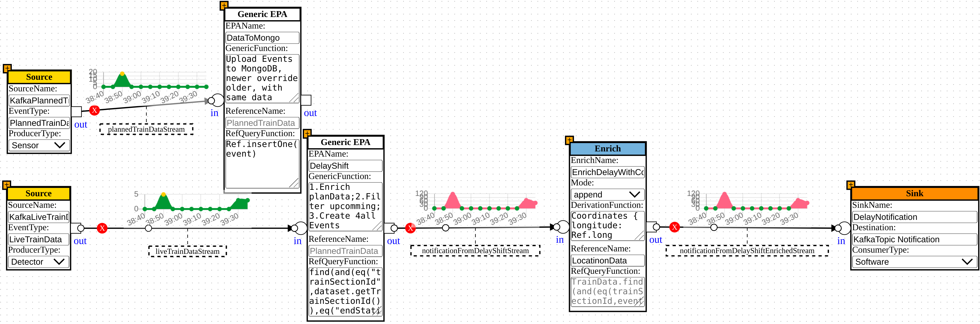Screen dimensions: 980x324
Task: Click orange plus icon on DelayShift EPA
Action: [x=307, y=133]
